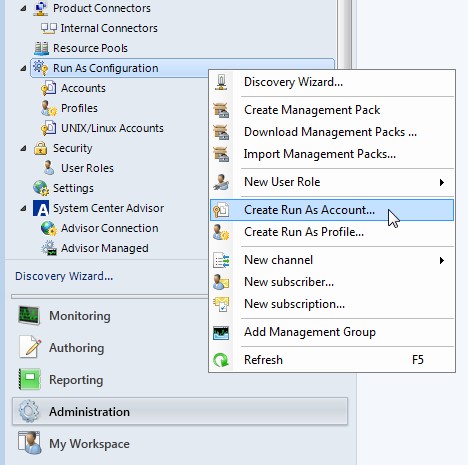Click the Internal Connectors icon
468x465 pixels.
(49, 28)
